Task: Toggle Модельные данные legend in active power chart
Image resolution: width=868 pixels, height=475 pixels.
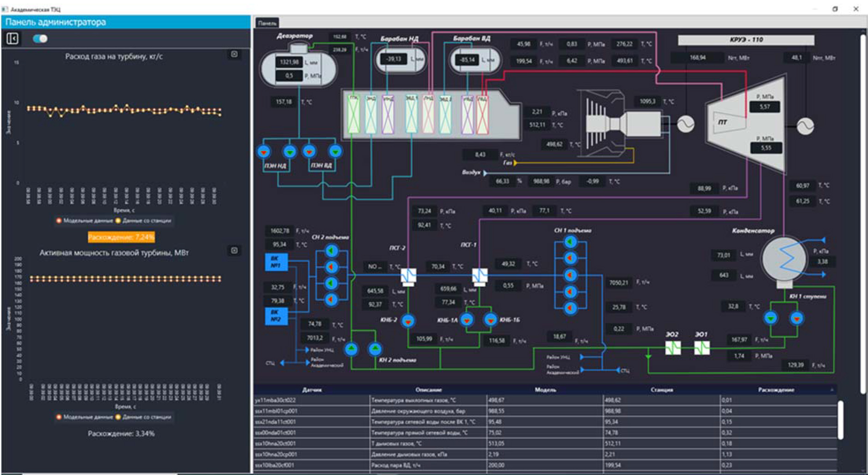Action: point(85,417)
